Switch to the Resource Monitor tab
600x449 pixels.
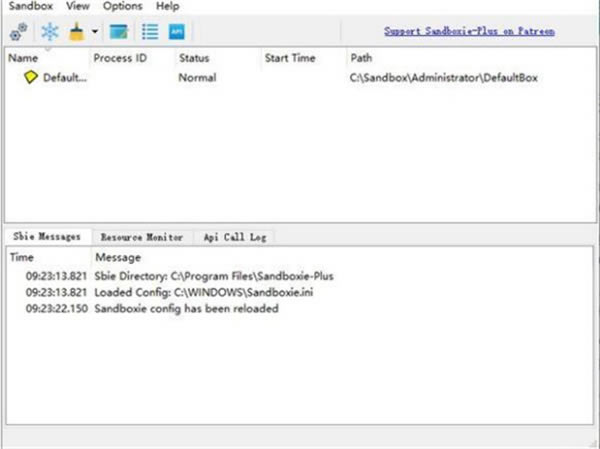[142, 237]
